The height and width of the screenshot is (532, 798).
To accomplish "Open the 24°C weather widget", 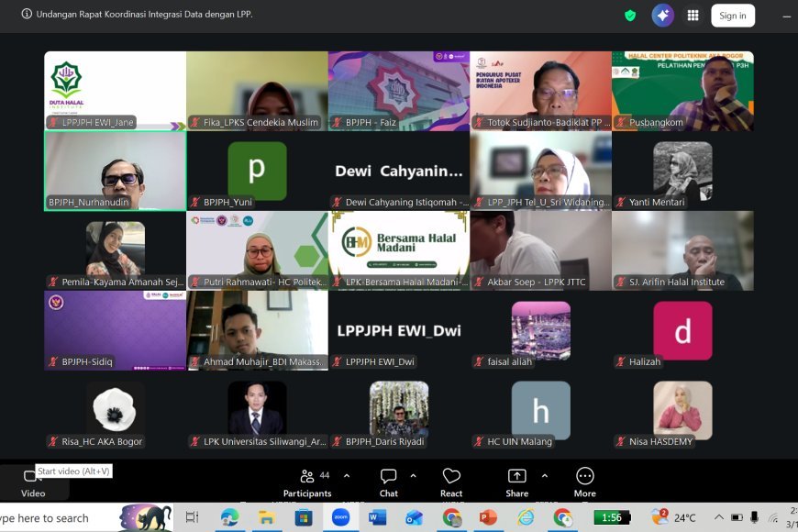I will 673,517.
